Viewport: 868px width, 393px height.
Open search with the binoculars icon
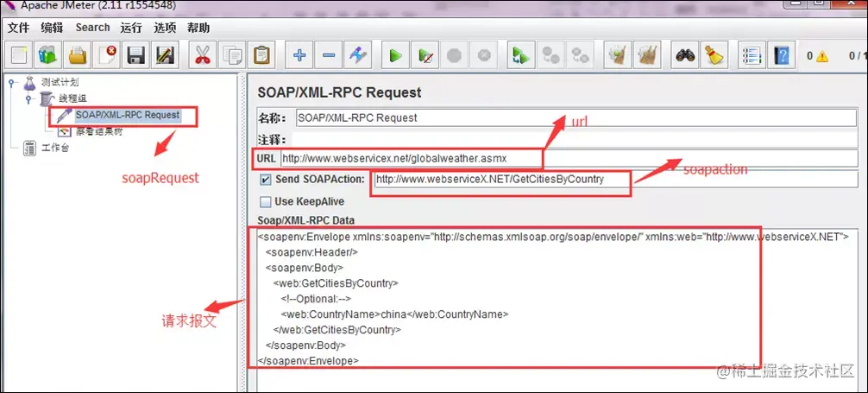[685, 55]
